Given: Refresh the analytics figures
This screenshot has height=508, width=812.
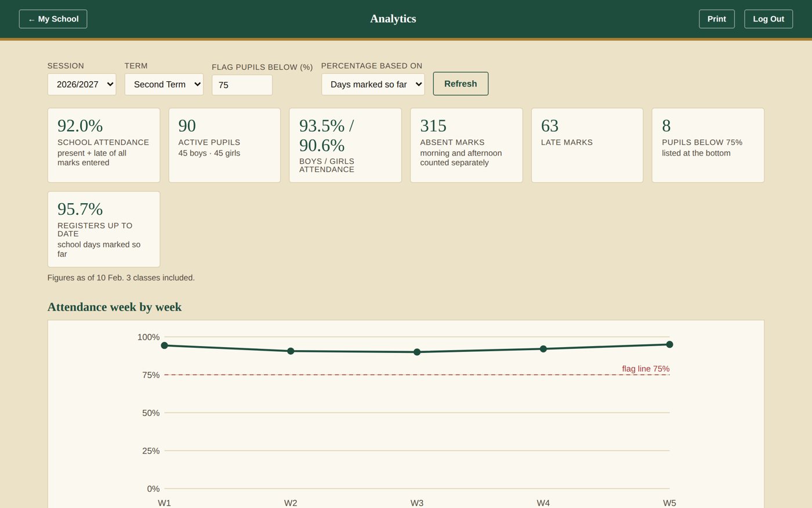Looking at the screenshot, I should tap(461, 84).
